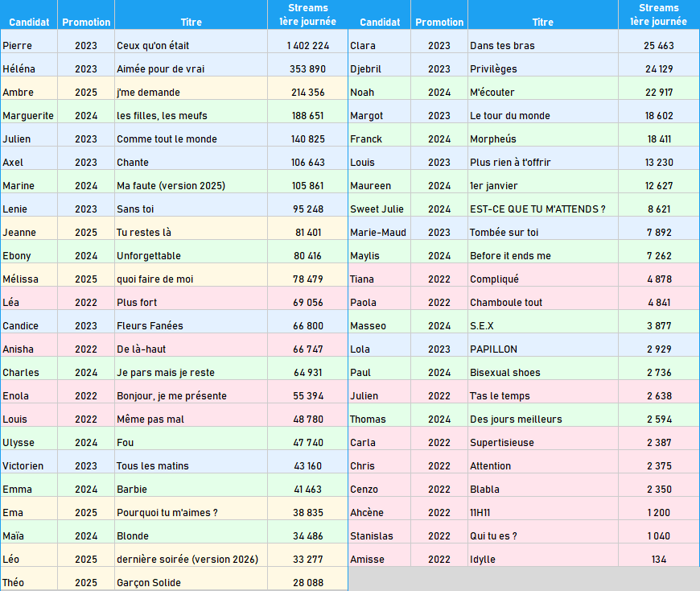This screenshot has width=700, height=591.
Task: Click title 'Chamboule tout'
Action: 543,298
